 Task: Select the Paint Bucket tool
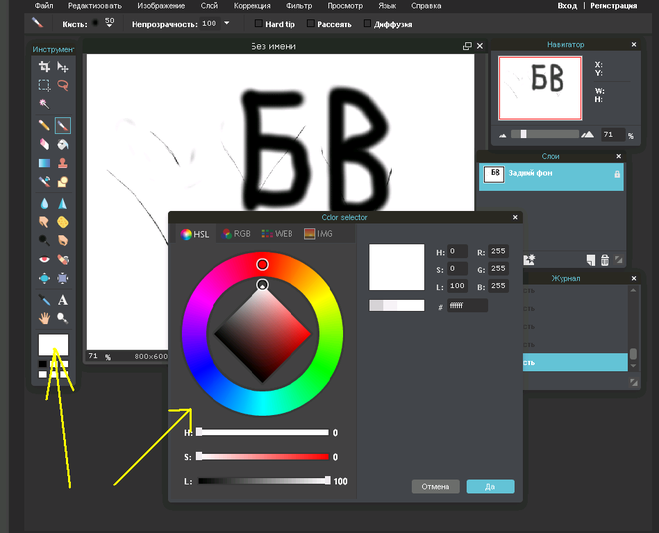point(63,144)
